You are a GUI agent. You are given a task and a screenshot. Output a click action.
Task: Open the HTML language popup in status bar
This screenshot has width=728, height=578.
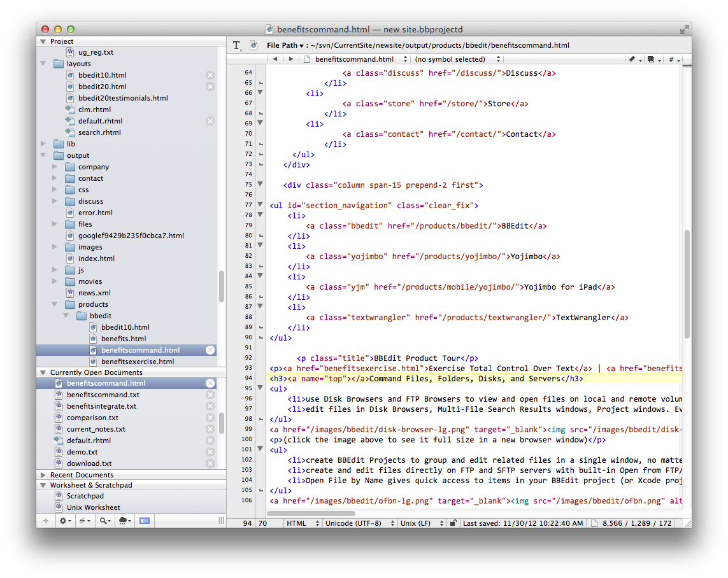tap(303, 523)
